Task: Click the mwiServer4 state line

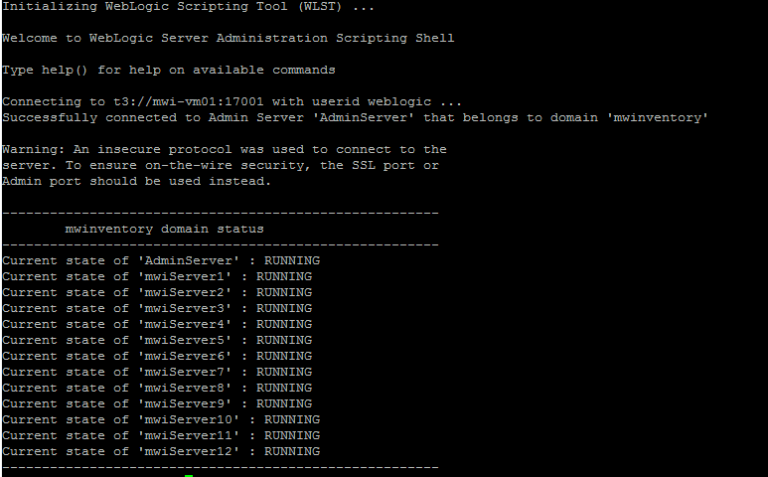Action: coord(157,324)
